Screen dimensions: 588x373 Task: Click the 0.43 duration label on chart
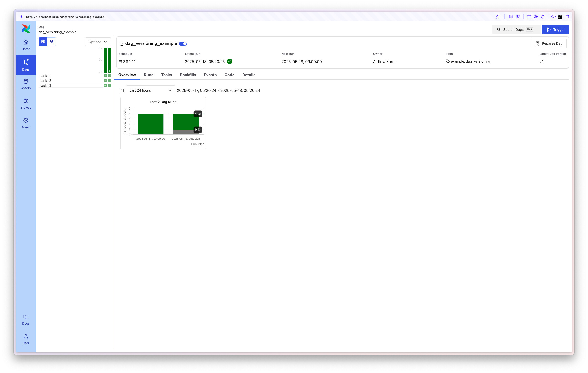click(198, 129)
